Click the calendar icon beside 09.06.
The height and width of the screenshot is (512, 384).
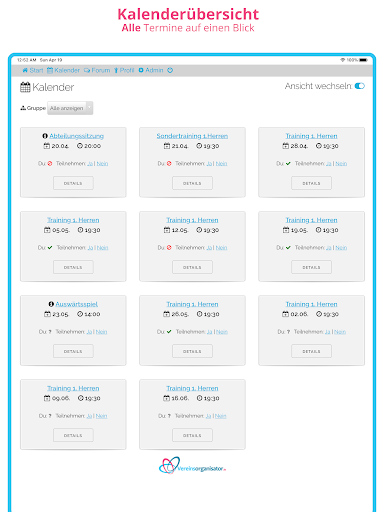click(x=47, y=398)
